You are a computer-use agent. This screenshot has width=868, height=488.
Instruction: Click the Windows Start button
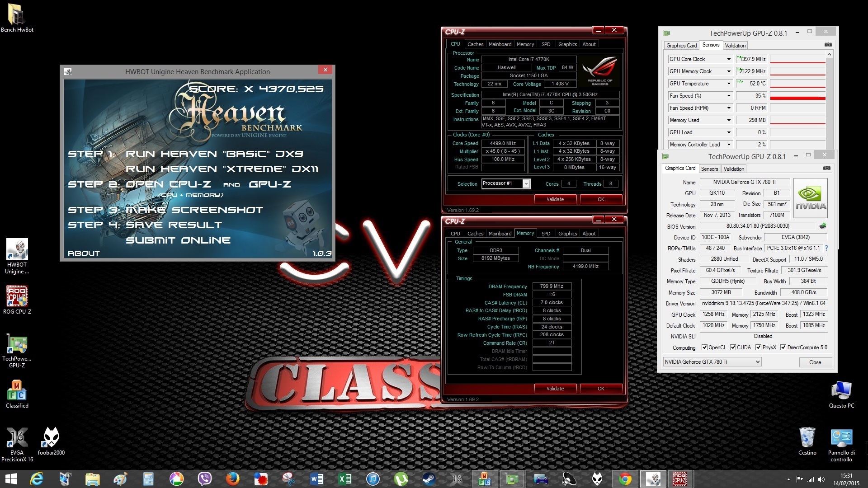[11, 479]
